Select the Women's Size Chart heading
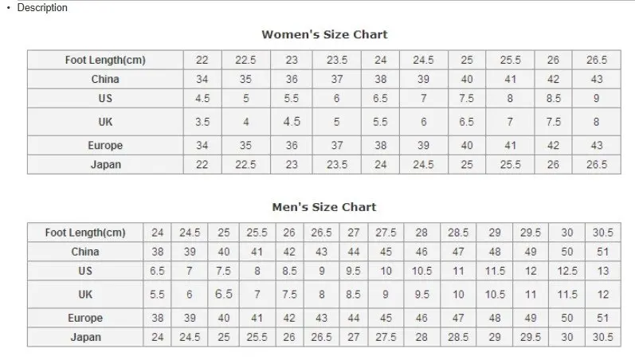The image size is (635, 364). pyautogui.click(x=324, y=34)
